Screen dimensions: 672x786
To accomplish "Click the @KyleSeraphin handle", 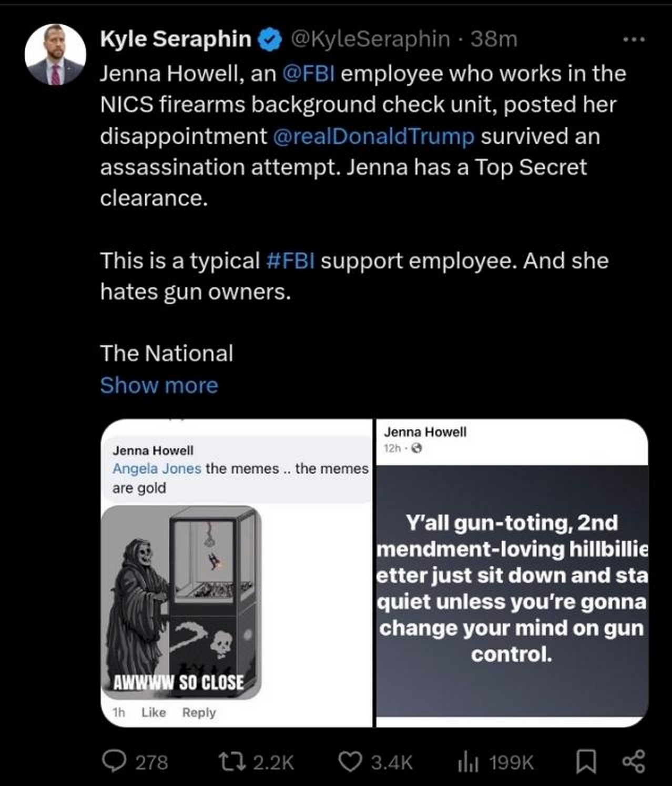I will 370,39.
